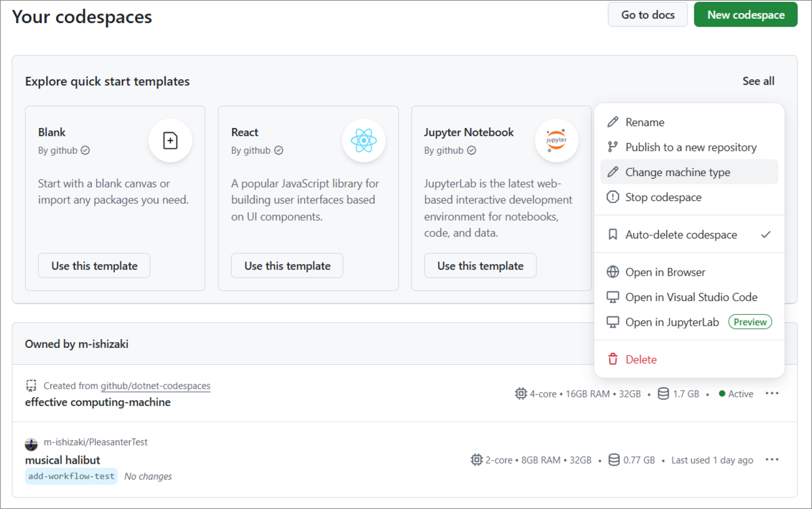Viewport: 812px width, 509px height.
Task: Click the verified badge under Blank template
Action: [x=85, y=150]
